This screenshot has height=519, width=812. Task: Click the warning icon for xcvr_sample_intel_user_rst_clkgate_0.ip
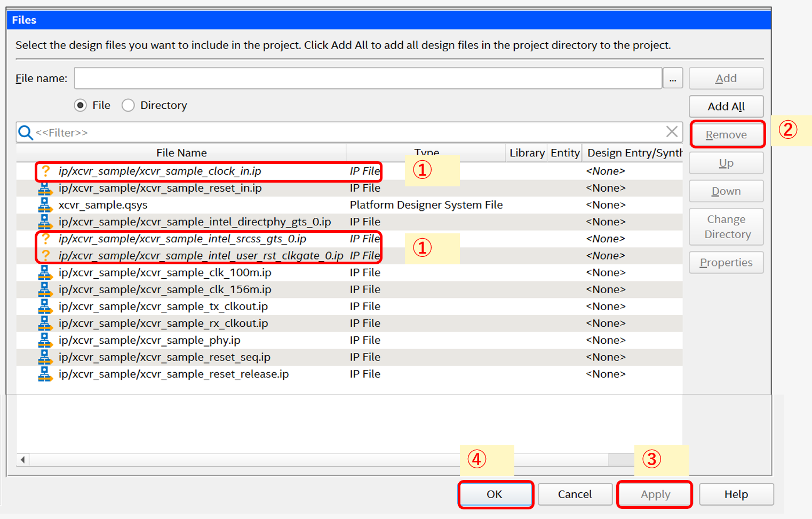point(46,256)
